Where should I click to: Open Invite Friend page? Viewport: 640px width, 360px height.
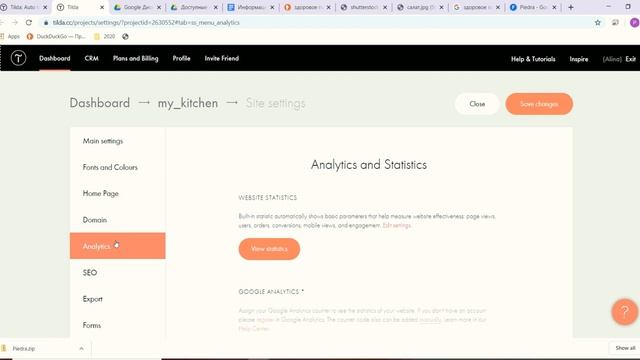(x=222, y=58)
